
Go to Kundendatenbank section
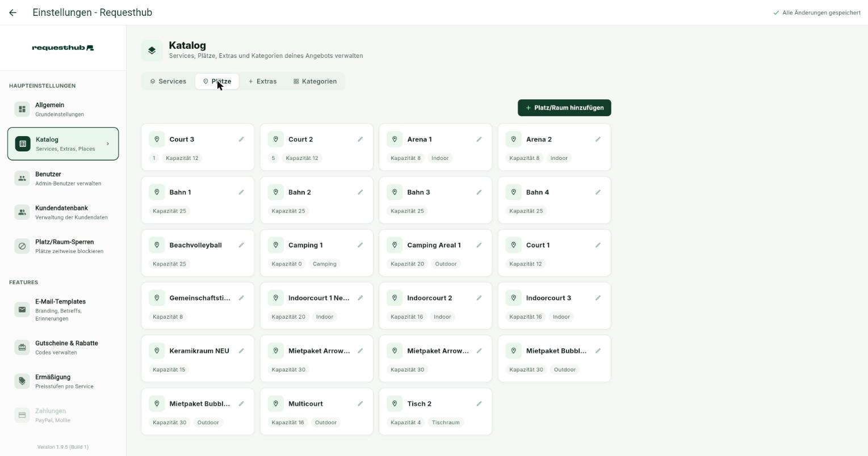coord(63,212)
